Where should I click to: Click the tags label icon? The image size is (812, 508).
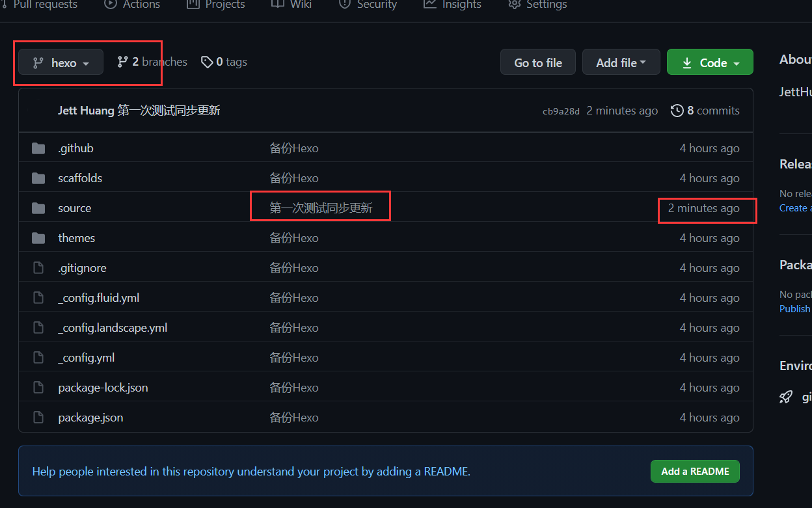[x=207, y=62]
